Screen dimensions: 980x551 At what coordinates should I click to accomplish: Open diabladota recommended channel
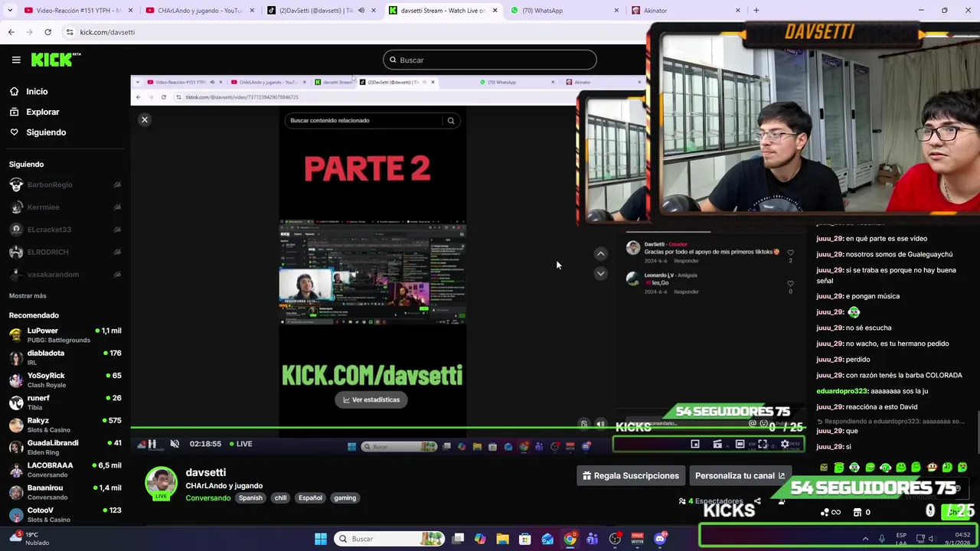[x=65, y=357]
